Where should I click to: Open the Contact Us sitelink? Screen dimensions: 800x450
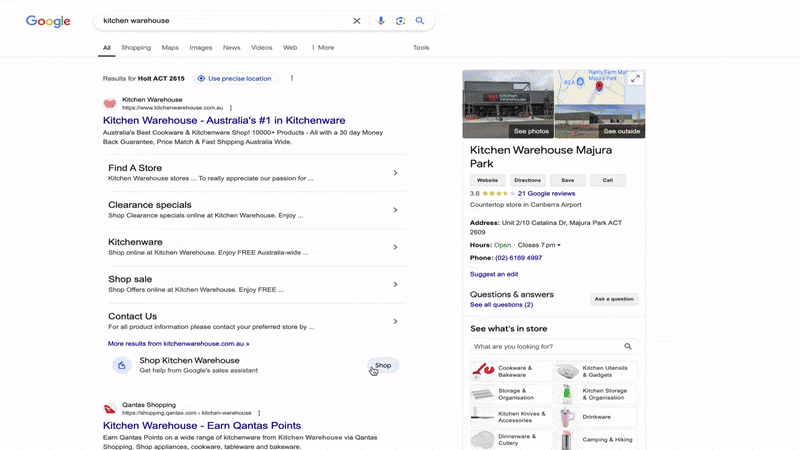pos(132,316)
